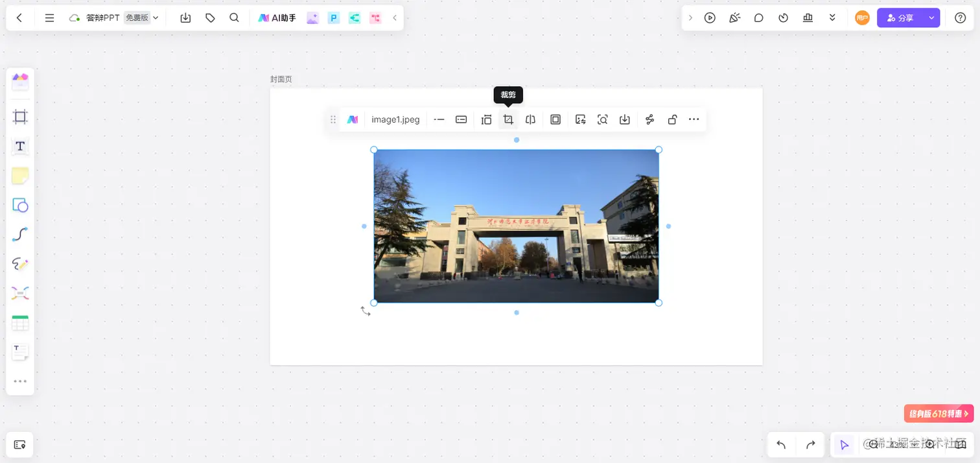Click the AI icon in image toolbar
The image size is (980, 463).
click(353, 119)
